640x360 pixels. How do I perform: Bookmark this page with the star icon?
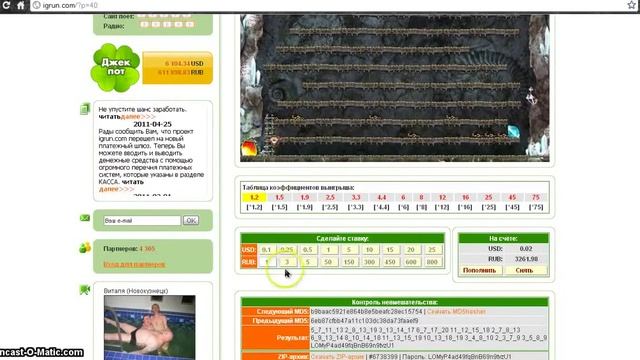coord(631,5)
